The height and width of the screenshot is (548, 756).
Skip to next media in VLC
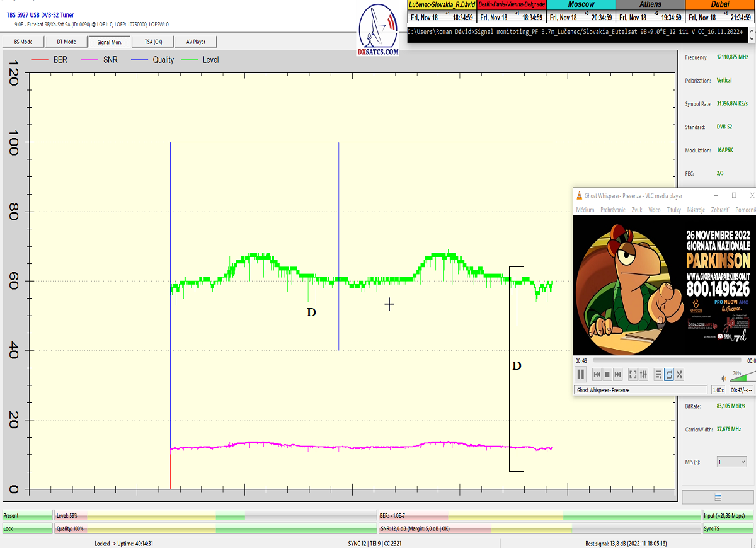(x=618, y=375)
